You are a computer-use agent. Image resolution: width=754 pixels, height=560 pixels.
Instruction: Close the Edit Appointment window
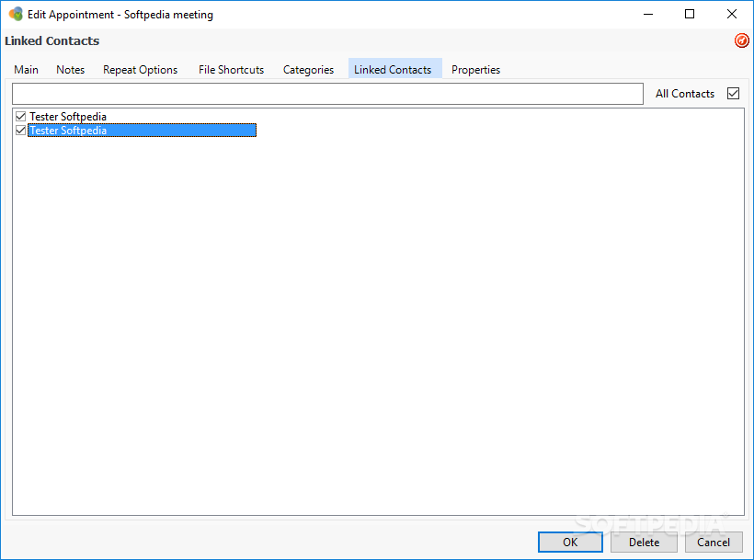(x=731, y=15)
